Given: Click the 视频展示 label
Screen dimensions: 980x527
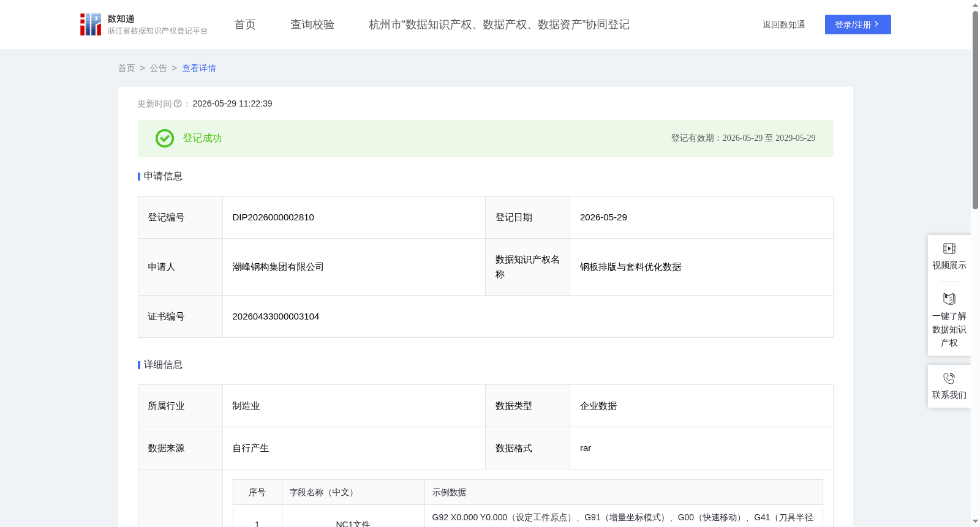Looking at the screenshot, I should (949, 265).
